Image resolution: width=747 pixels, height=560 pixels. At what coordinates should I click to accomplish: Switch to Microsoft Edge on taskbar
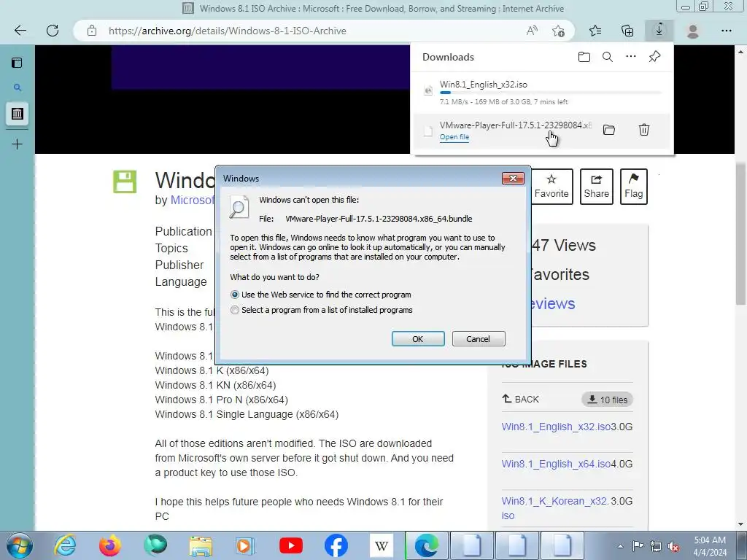tap(426, 545)
